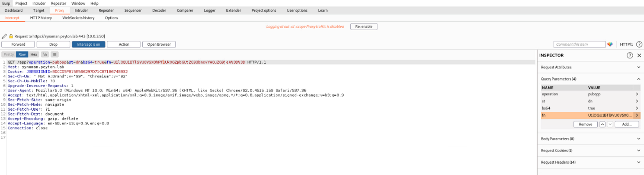
Task: Switch to the Intruder tab
Action: (81, 10)
